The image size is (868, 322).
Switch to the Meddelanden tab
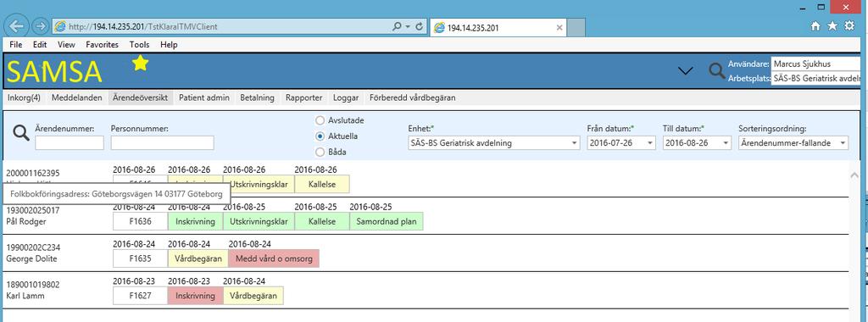point(77,98)
